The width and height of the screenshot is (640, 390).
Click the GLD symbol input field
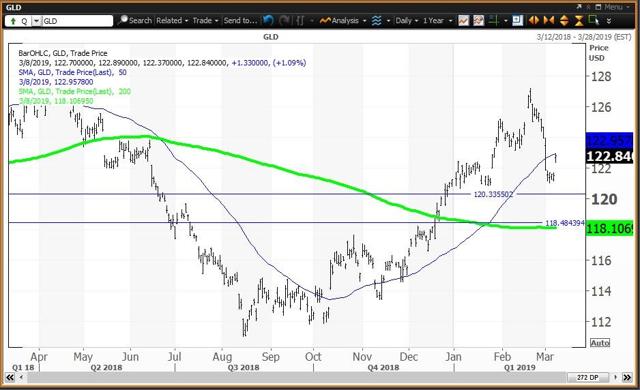coord(77,21)
